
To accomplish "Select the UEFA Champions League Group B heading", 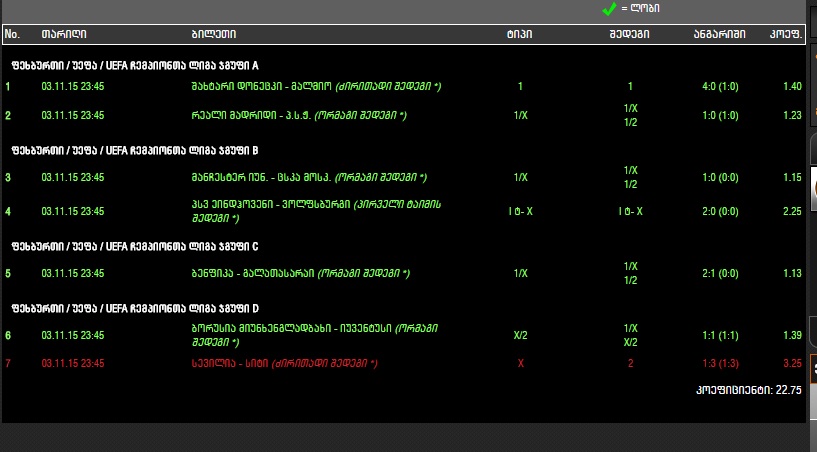I will click(x=135, y=151).
